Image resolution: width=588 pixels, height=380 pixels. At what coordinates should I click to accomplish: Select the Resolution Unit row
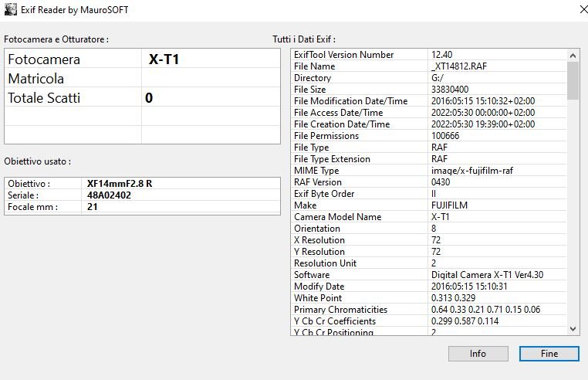pyautogui.click(x=428, y=263)
